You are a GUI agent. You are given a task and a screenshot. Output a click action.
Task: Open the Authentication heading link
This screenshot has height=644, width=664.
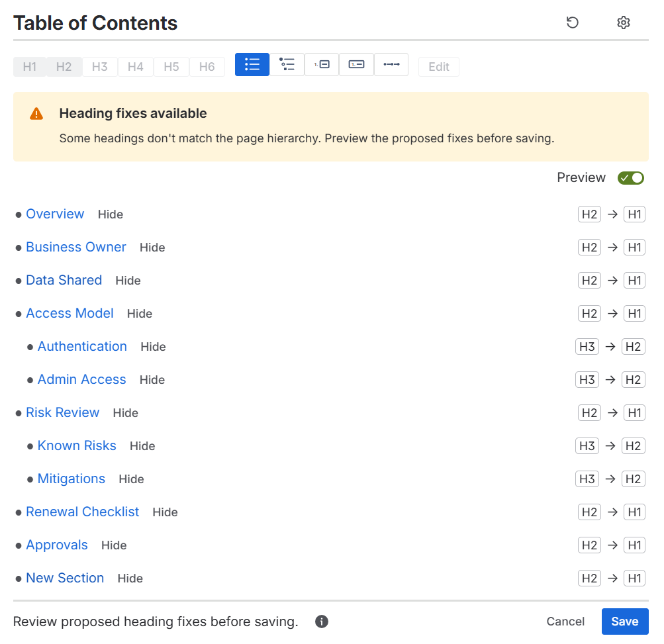click(82, 346)
